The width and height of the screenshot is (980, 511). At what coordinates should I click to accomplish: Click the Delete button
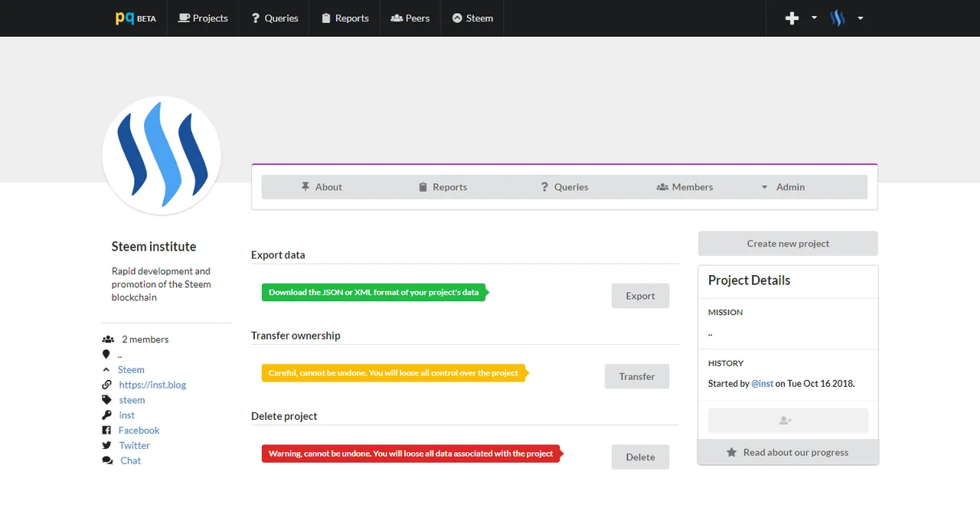click(x=640, y=457)
